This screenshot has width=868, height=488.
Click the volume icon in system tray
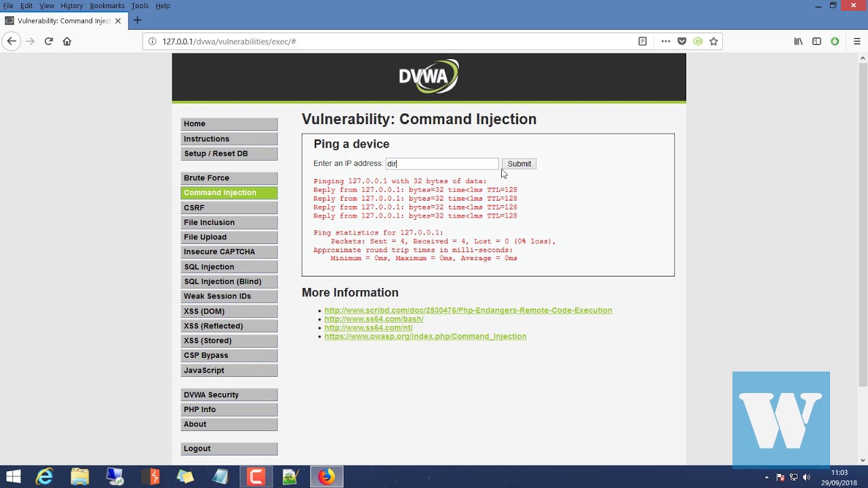(x=806, y=477)
